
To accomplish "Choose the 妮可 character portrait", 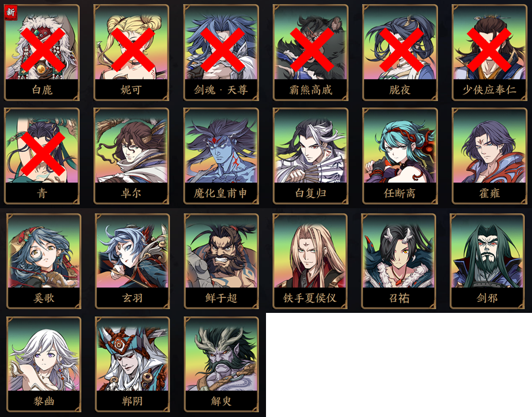I will click(x=131, y=52).
